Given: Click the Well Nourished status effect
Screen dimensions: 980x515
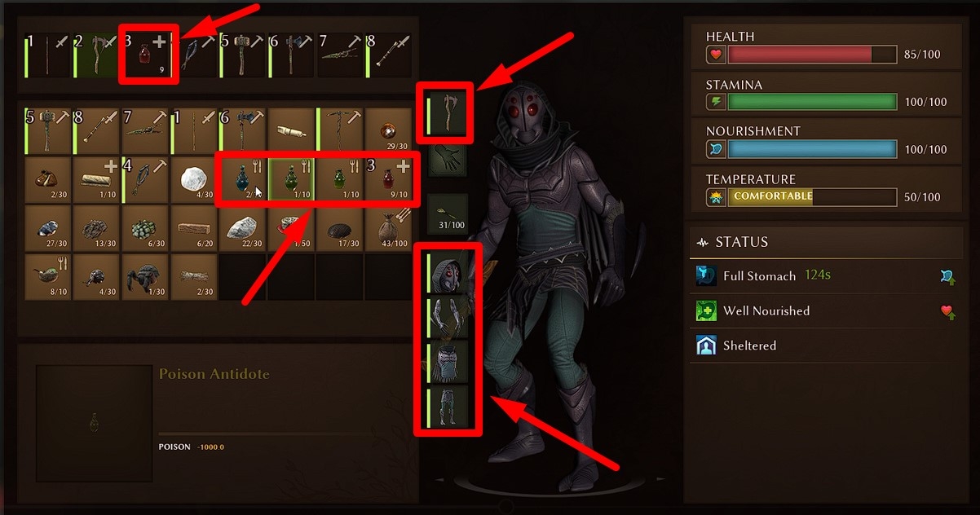Looking at the screenshot, I should click(825, 310).
